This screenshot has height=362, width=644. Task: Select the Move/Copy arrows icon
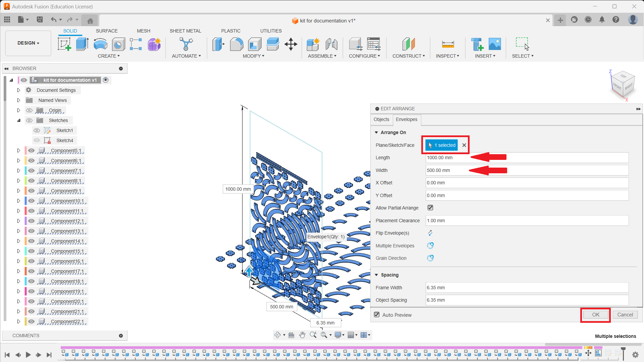click(291, 44)
